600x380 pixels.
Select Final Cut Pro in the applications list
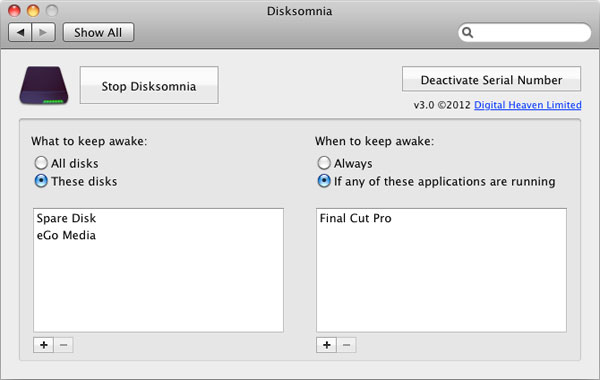click(x=441, y=218)
